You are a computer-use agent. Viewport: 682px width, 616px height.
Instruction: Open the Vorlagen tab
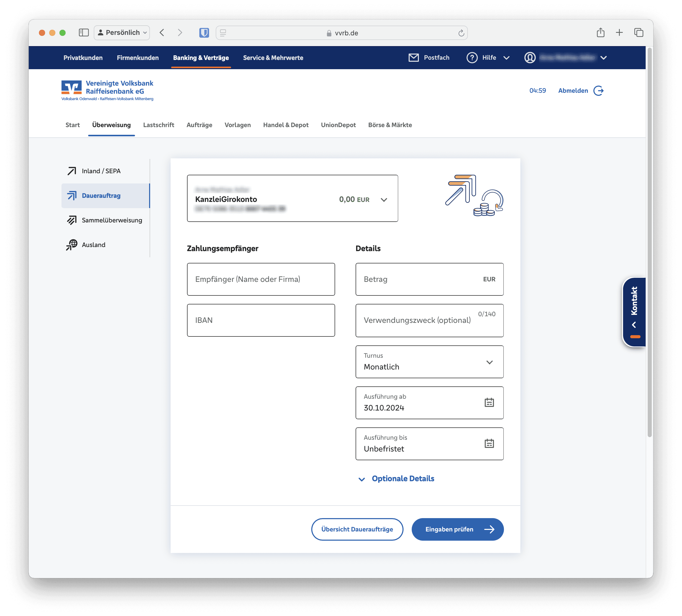point(237,125)
